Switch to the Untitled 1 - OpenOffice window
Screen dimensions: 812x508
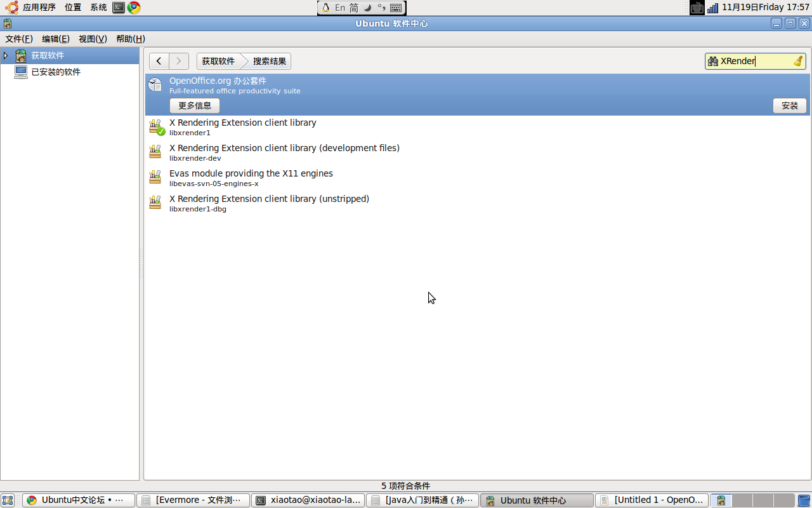(652, 500)
